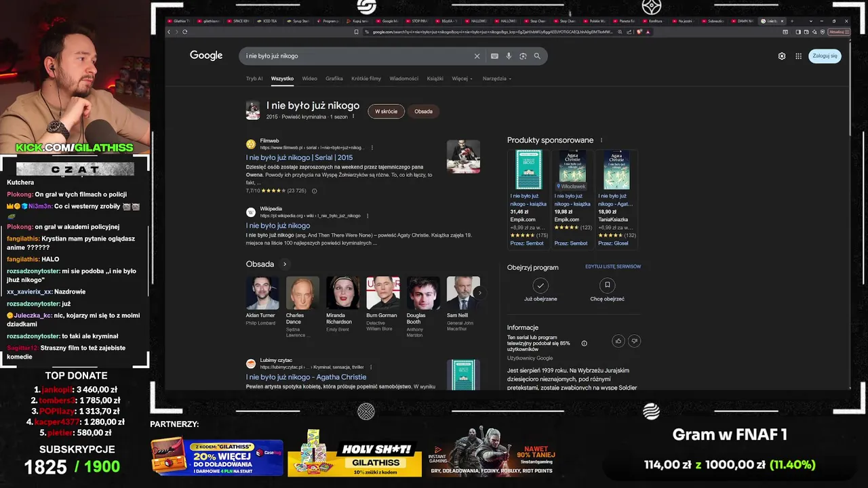
Task: Click info icon beside 85% użytkowników
Action: (584, 343)
